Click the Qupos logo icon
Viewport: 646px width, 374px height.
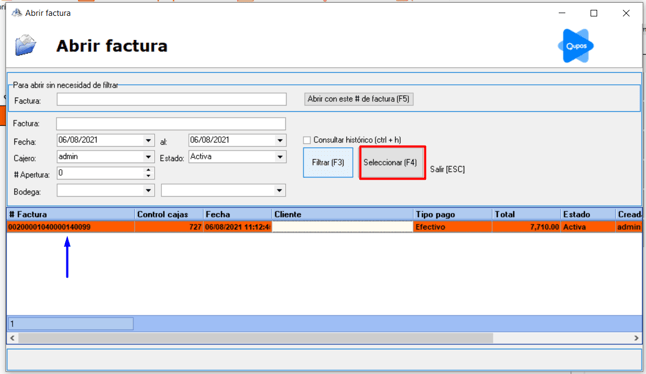tap(576, 46)
